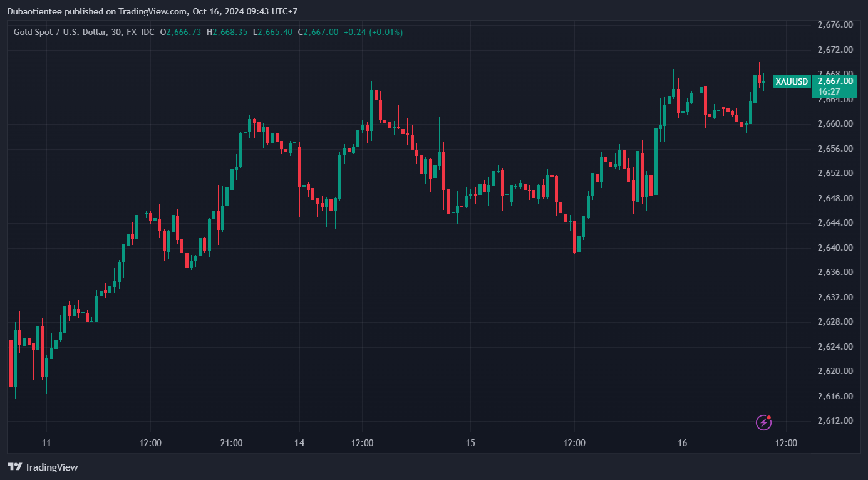Image resolution: width=868 pixels, height=480 pixels.
Task: Click the close value C2,667.00
Action: click(x=318, y=32)
